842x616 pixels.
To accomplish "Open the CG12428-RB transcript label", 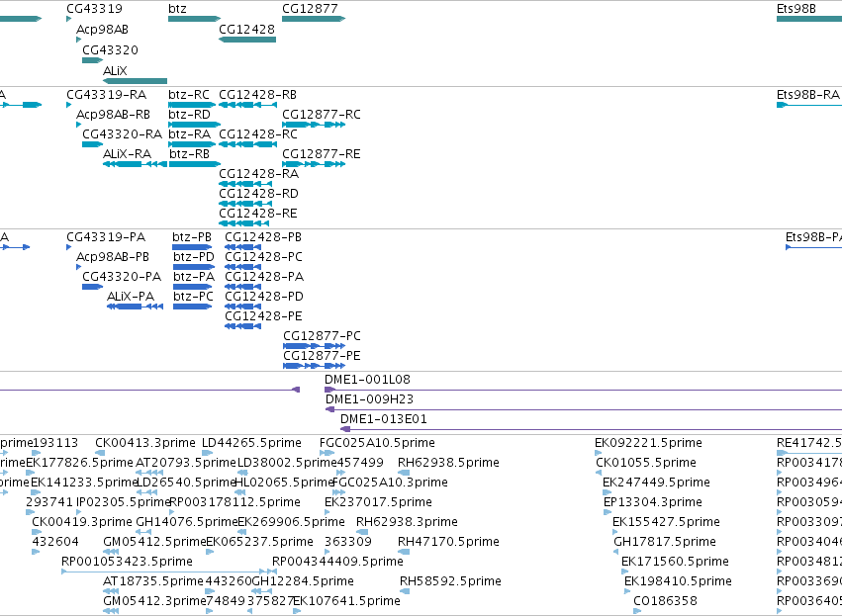I will coord(258,95).
